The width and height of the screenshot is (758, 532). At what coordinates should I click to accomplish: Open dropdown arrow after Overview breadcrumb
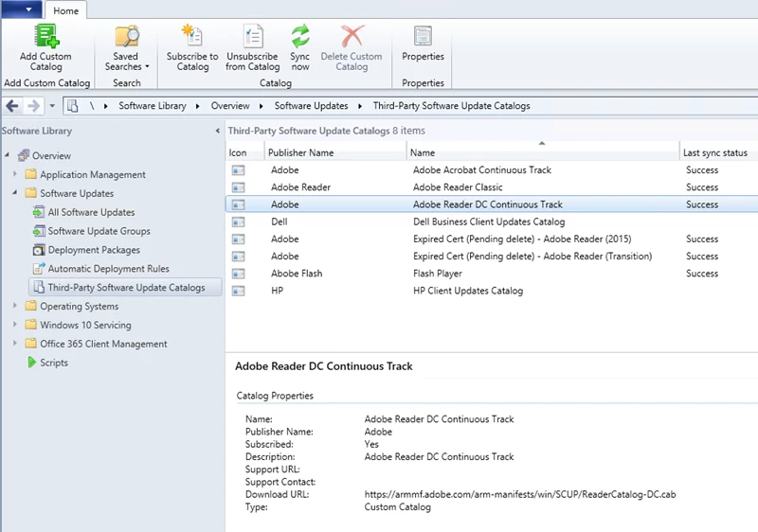(x=262, y=106)
